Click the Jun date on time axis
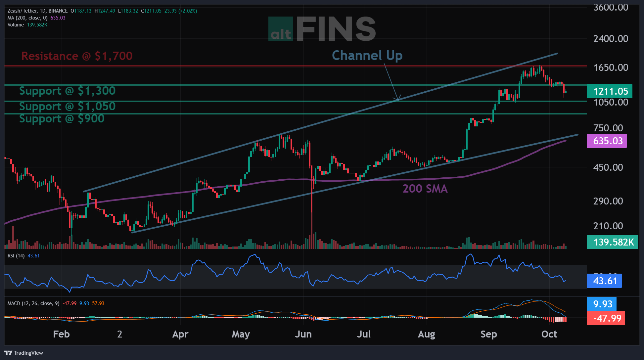The width and height of the screenshot is (644, 360). pyautogui.click(x=303, y=334)
